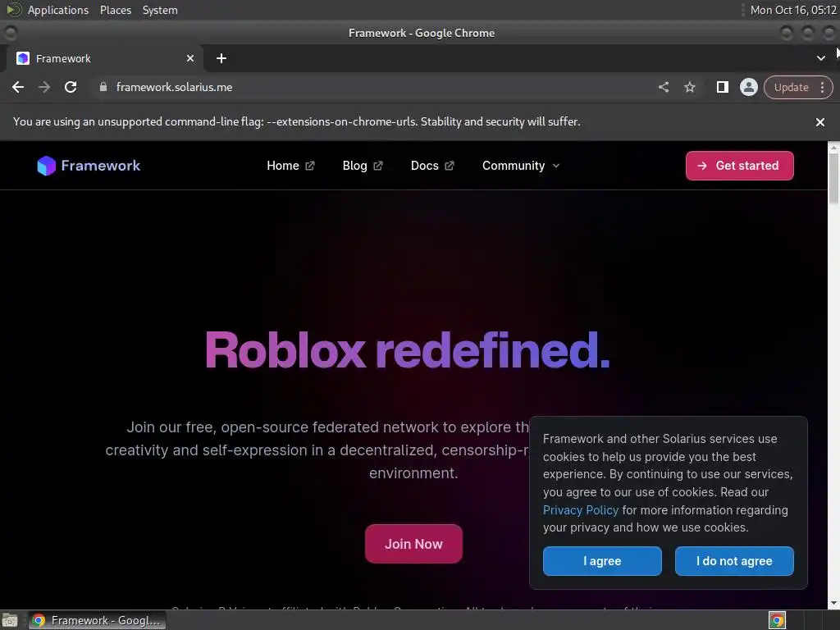Click the page vertical scrollbar thumb
Image resolution: width=840 pixels, height=630 pixels.
pyautogui.click(x=833, y=178)
